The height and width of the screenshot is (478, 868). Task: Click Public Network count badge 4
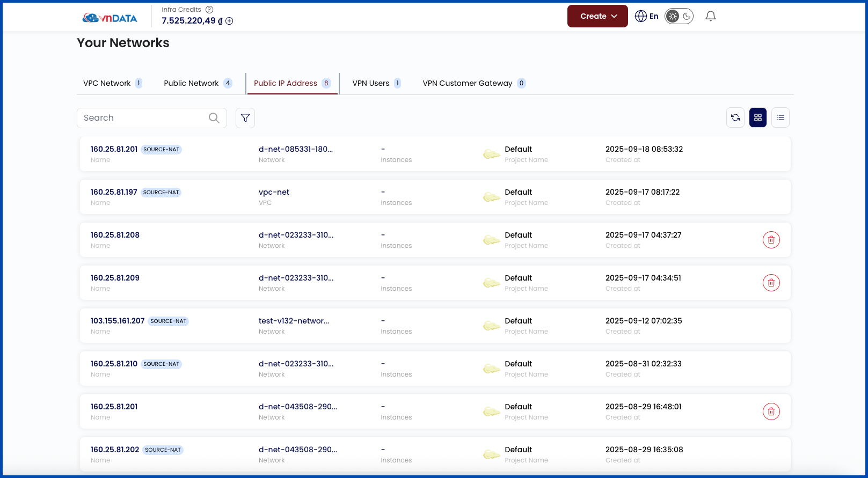(x=228, y=83)
